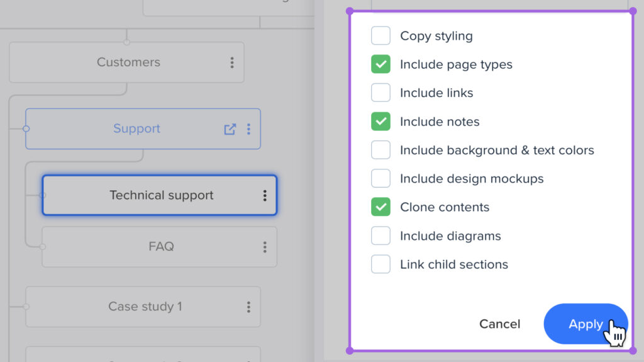Uncheck Include page types option
644x362 pixels.
(x=380, y=64)
